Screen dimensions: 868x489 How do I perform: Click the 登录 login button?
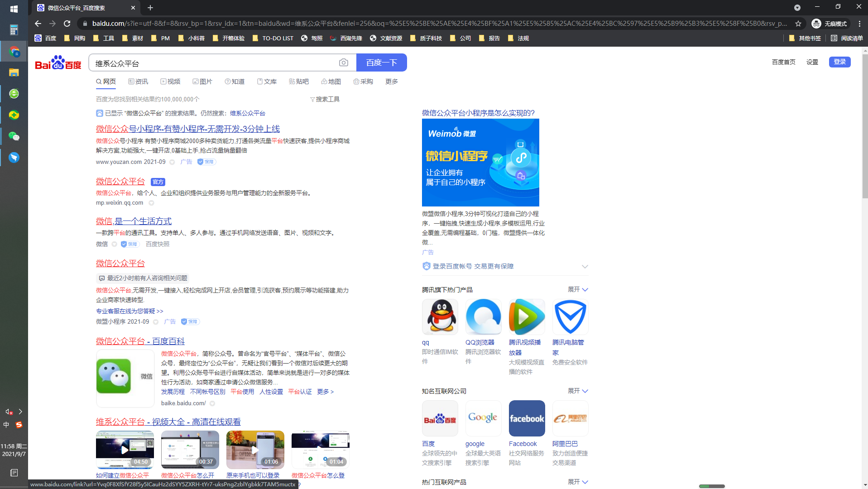pos(839,62)
